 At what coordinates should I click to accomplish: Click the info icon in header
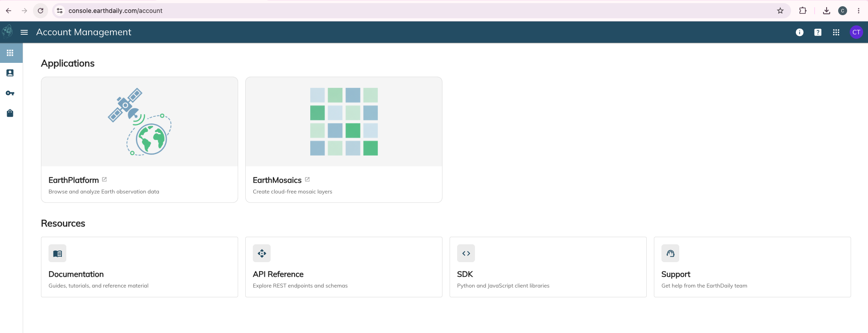(799, 32)
